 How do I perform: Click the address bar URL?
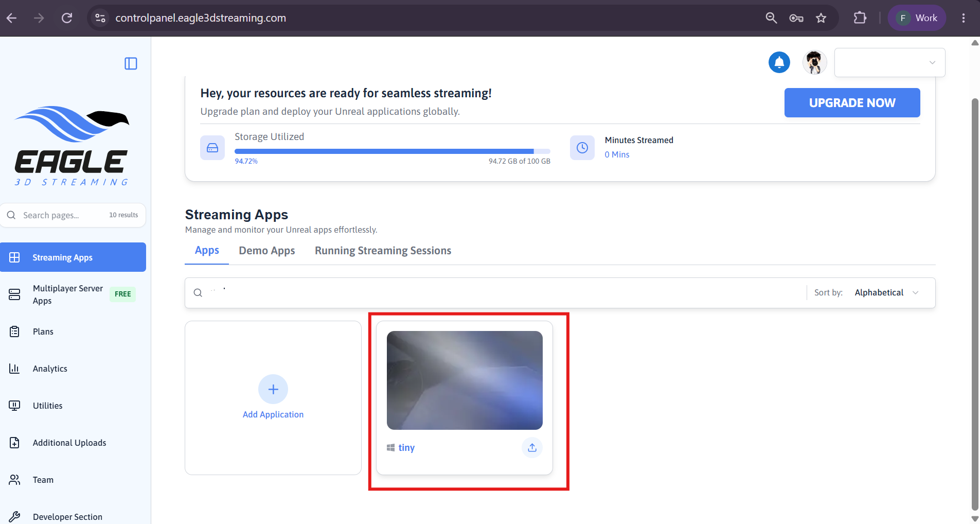click(201, 18)
